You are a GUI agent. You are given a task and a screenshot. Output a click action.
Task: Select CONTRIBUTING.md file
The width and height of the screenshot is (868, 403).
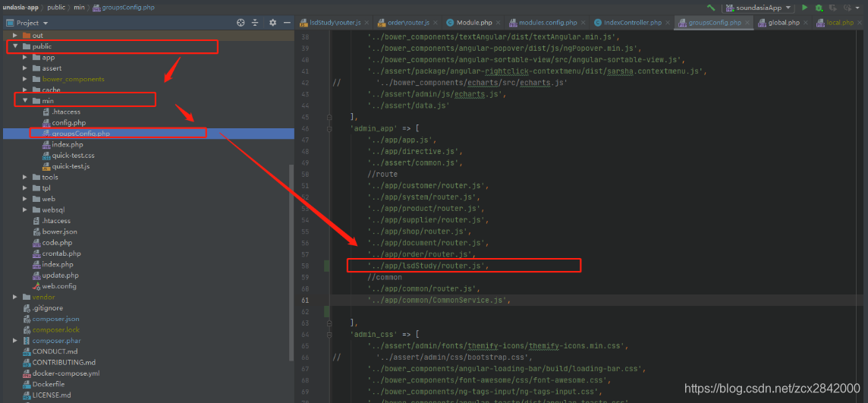[64, 363]
